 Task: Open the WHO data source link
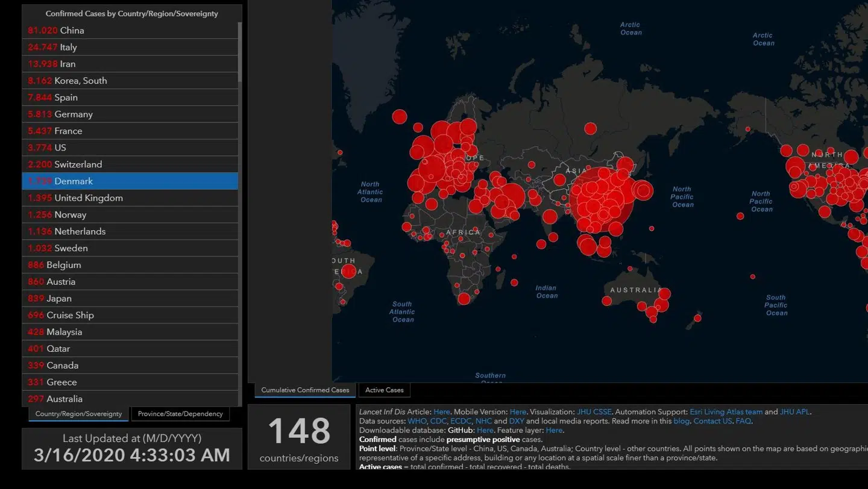tap(417, 421)
